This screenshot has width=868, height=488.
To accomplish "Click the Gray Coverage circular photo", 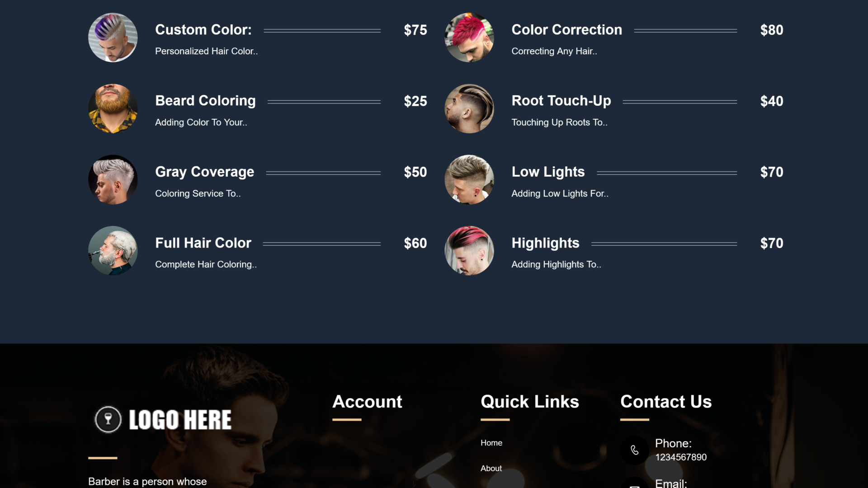I will coord(113,180).
